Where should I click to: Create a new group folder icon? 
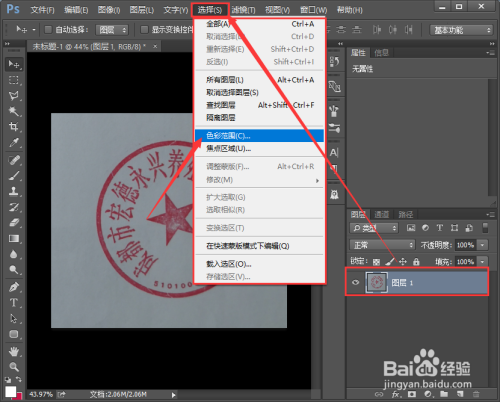(x=444, y=394)
